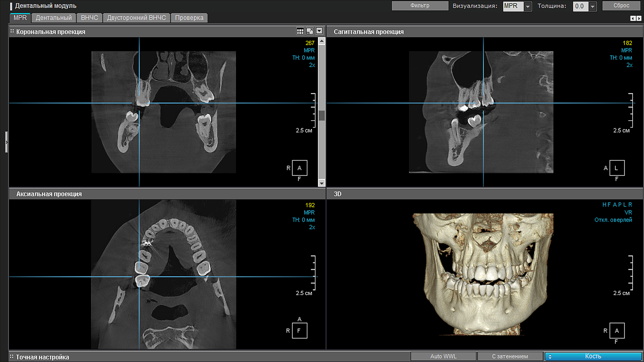Switch to the Дентальный tab

tap(54, 18)
